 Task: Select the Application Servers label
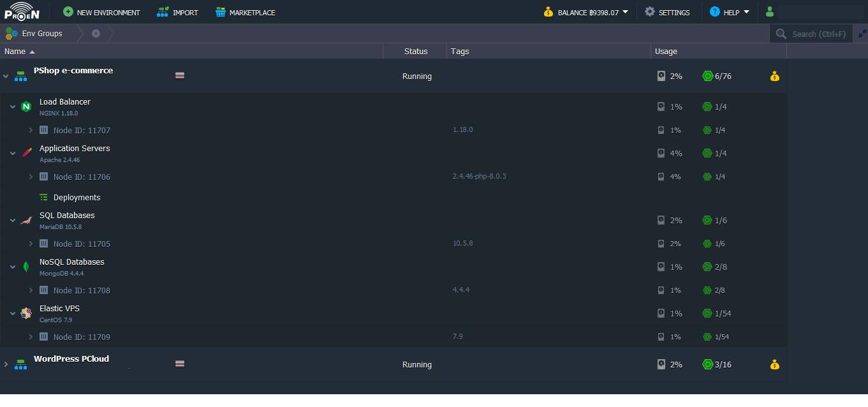tap(75, 148)
